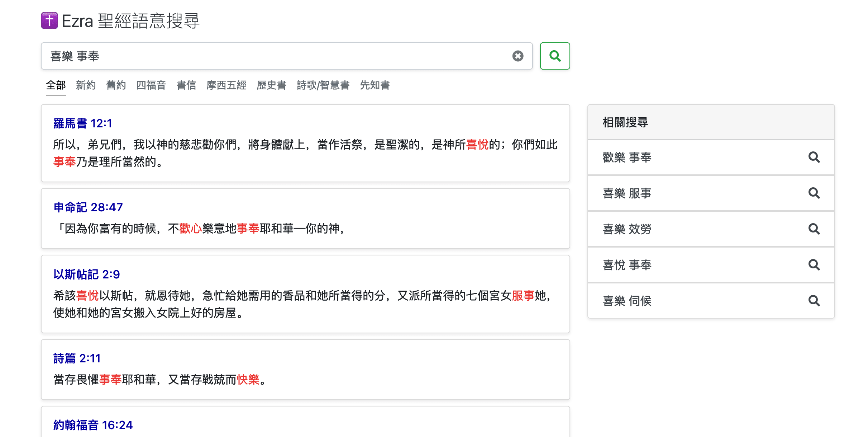Click the magnifier beside 喜樂 伺候
868x437 pixels.
coord(814,301)
